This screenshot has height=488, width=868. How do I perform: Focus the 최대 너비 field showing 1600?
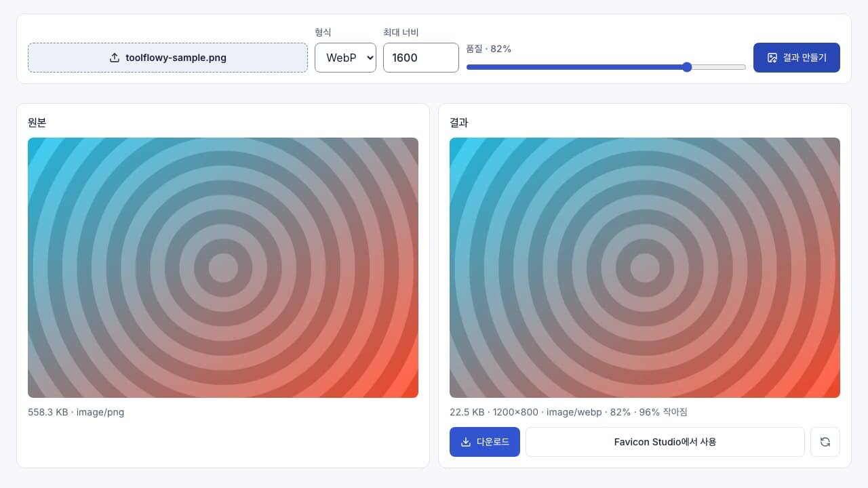tap(421, 58)
